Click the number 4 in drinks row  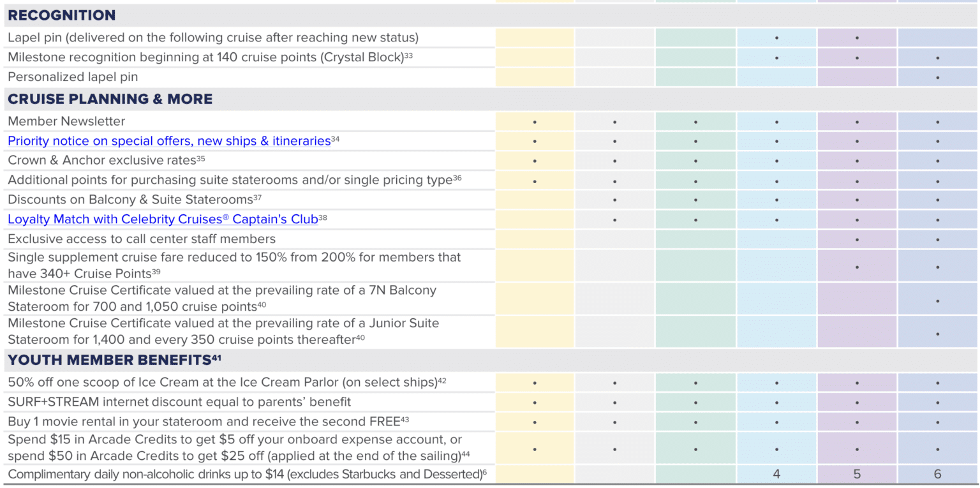pyautogui.click(x=776, y=475)
